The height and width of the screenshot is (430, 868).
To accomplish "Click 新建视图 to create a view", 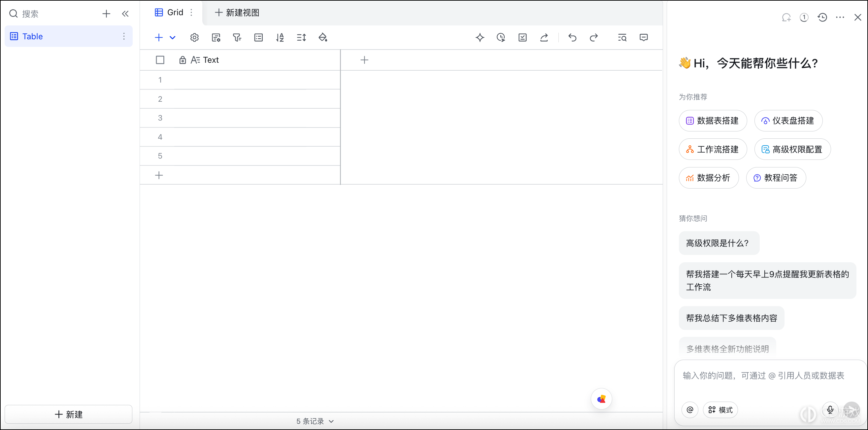I will click(237, 13).
